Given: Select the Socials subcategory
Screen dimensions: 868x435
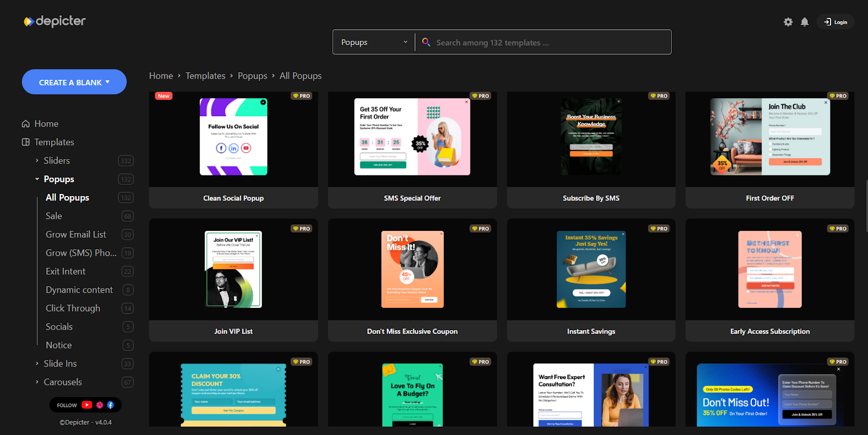Looking at the screenshot, I should pos(59,326).
